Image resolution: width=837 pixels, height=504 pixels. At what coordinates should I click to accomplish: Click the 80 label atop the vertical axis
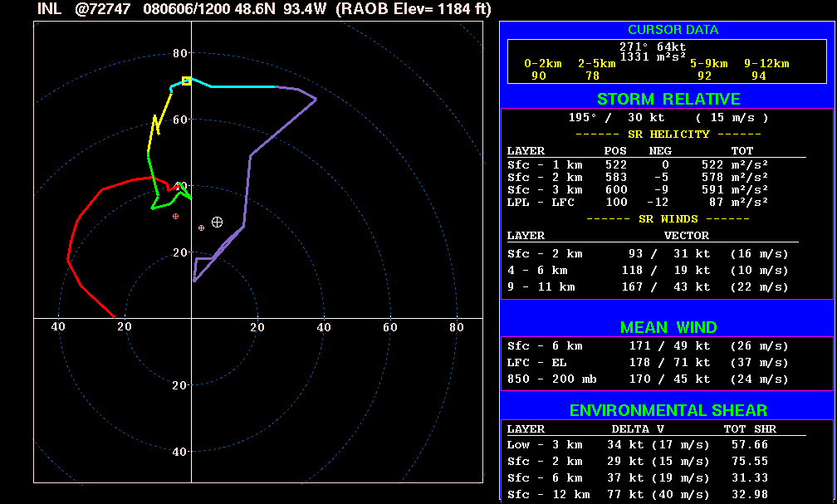pyautogui.click(x=179, y=53)
